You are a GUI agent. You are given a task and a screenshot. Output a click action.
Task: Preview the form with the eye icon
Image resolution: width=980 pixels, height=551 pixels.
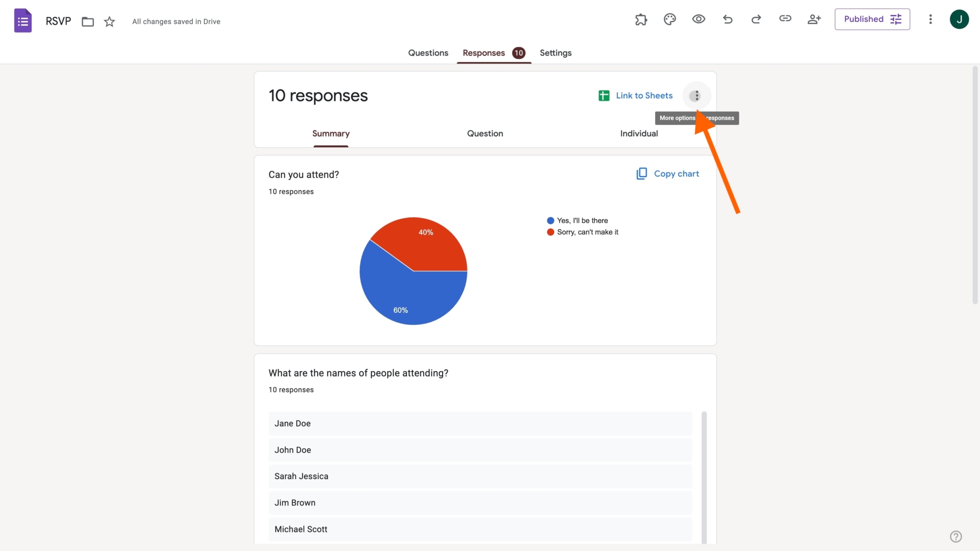click(698, 19)
